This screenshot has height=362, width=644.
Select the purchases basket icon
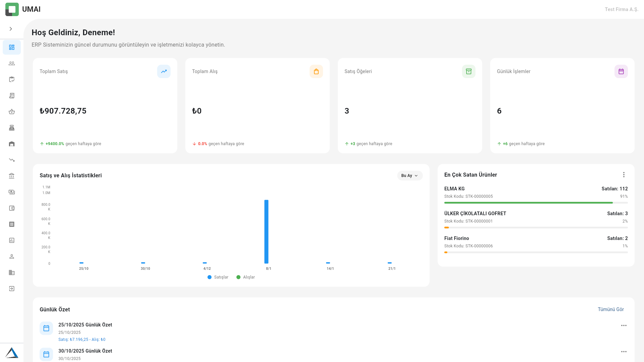coord(11,111)
